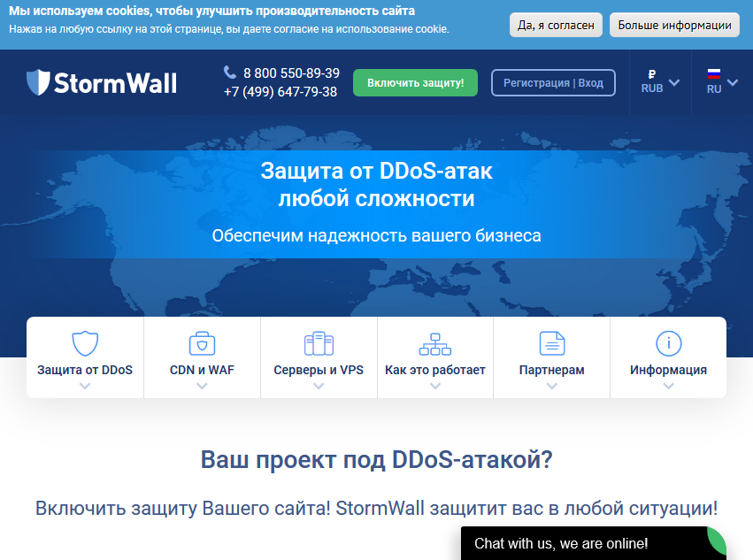Image resolution: width=753 pixels, height=560 pixels.
Task: Open the Партнерам menu
Action: point(552,357)
